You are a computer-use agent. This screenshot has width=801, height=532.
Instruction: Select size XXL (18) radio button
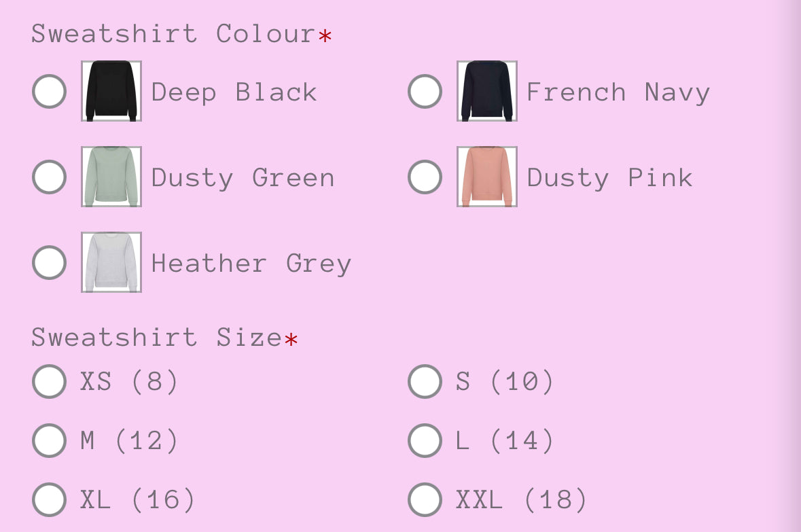[425, 499]
